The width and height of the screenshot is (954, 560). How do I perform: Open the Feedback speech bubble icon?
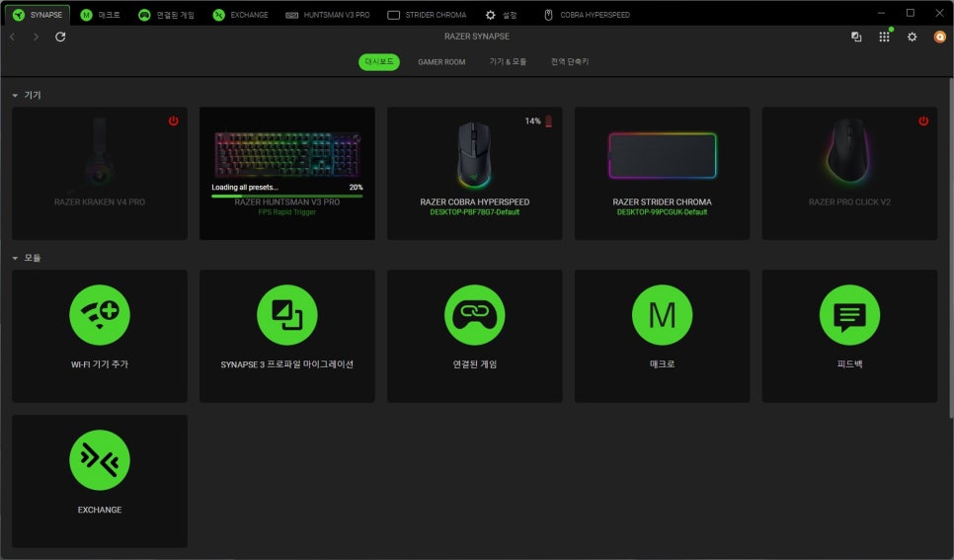(x=849, y=315)
